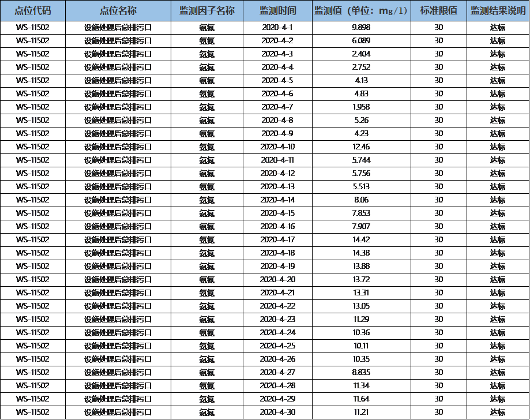Select the monitoring value 2.752

[362, 67]
